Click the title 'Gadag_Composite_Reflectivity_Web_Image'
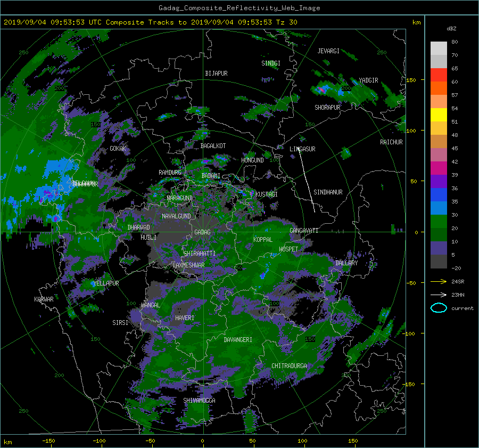The image size is (479, 448). [x=239, y=8]
